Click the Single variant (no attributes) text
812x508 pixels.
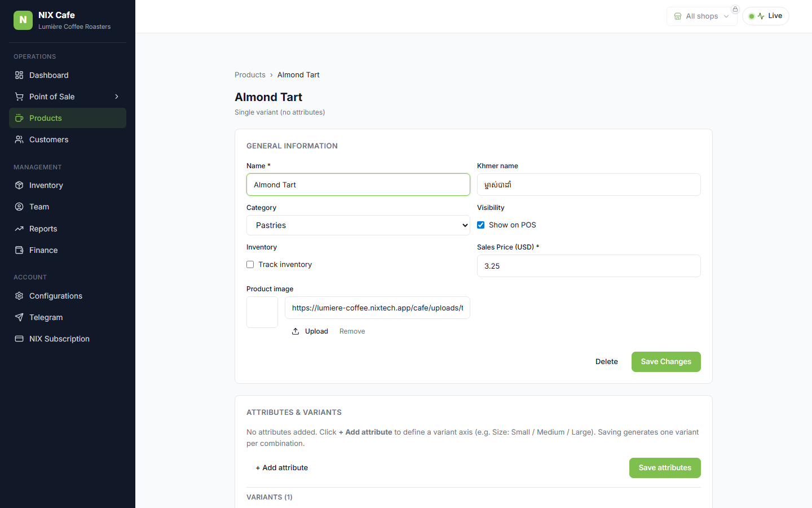pos(280,112)
